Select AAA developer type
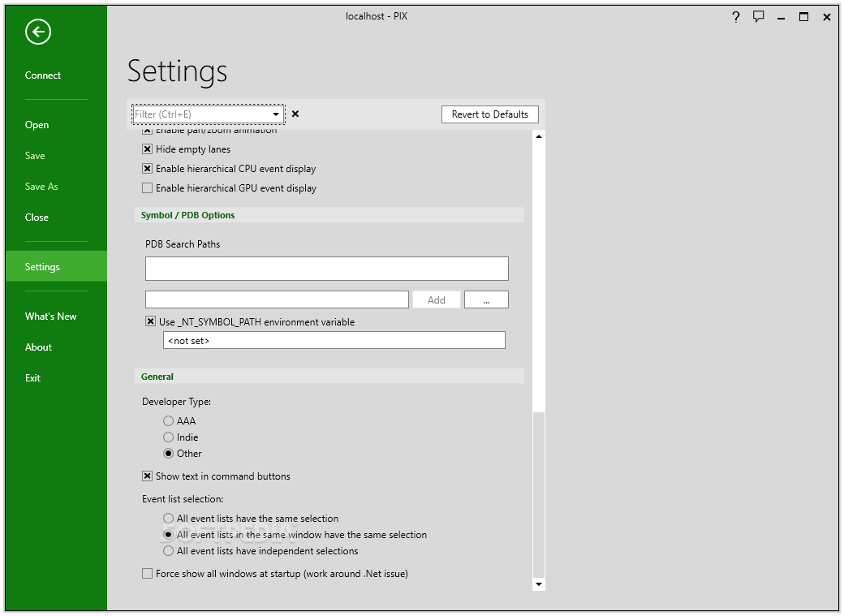This screenshot has height=616, width=844. point(169,420)
